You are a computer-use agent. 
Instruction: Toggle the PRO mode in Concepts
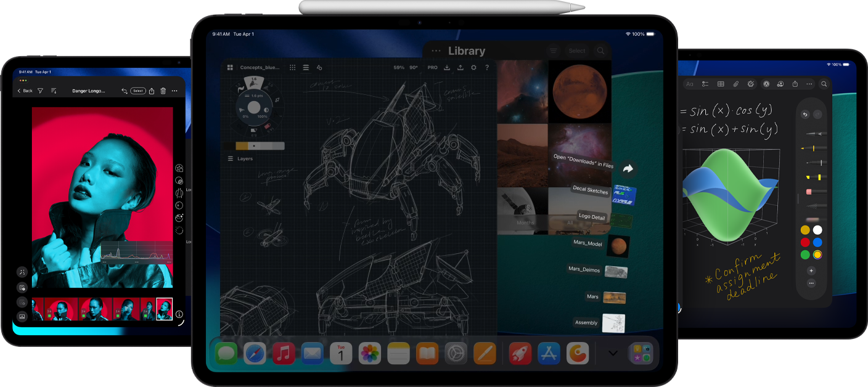(x=433, y=68)
